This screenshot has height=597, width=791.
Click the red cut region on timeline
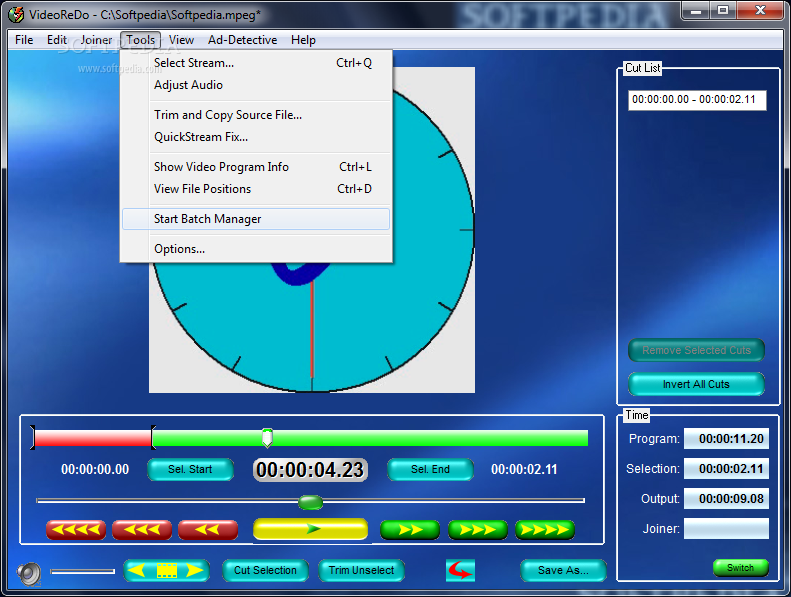[93, 438]
